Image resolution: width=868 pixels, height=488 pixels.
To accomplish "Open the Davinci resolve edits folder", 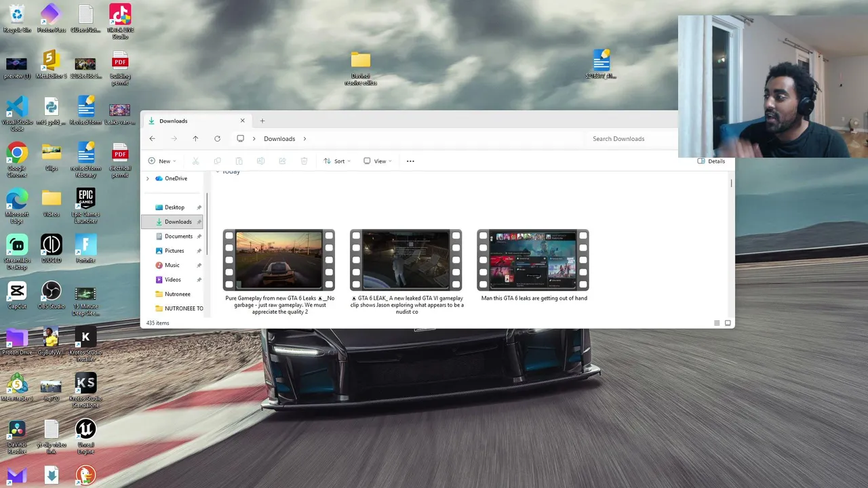I will pyautogui.click(x=361, y=68).
